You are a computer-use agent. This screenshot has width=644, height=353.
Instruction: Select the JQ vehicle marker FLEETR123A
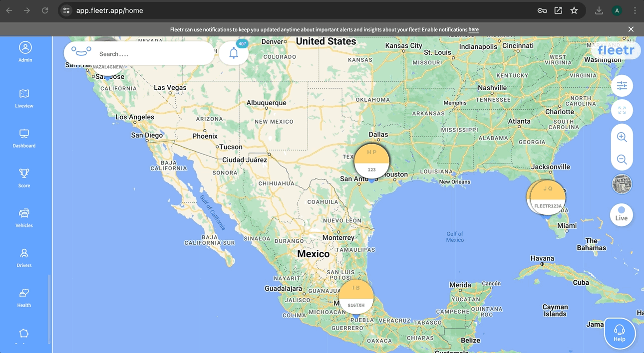(x=548, y=197)
